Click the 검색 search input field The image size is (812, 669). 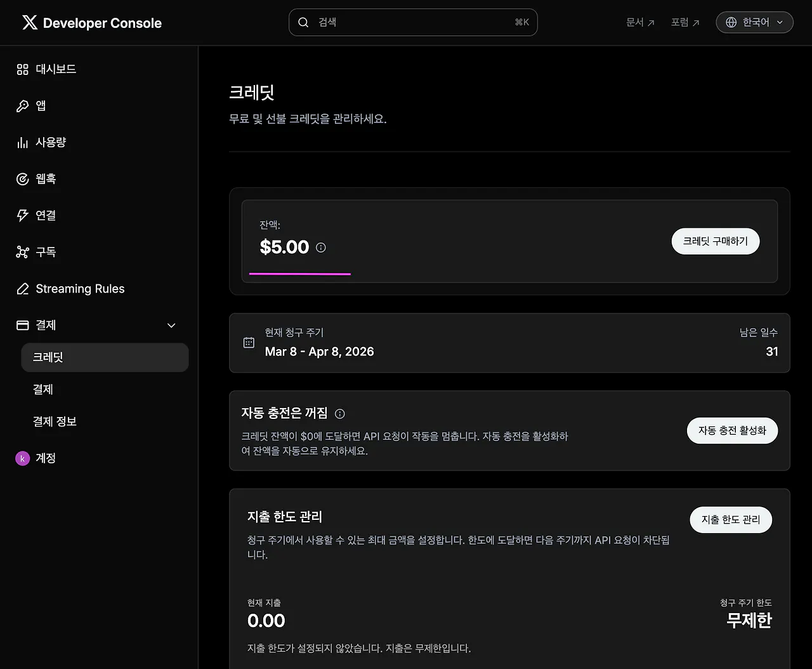[x=412, y=22]
